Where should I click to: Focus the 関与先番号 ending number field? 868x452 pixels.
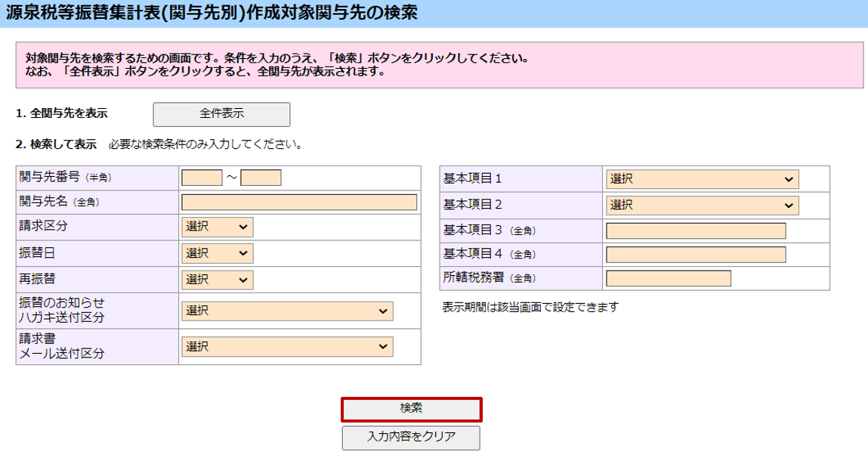pos(261,178)
